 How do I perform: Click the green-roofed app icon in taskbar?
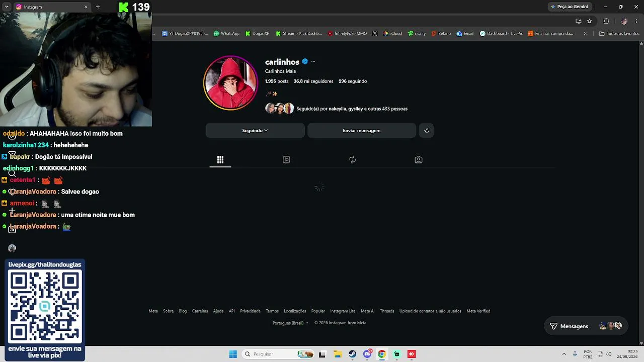click(x=397, y=354)
